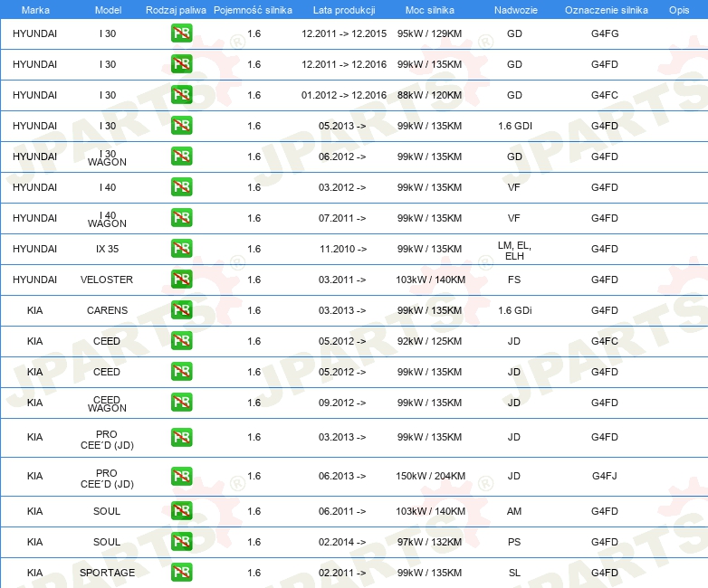Click the Rodzaj paliwa column header

pyautogui.click(x=175, y=9)
